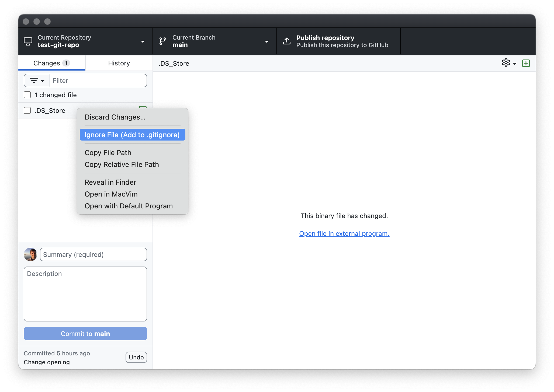Click the 'Change opening' last commit text
This screenshot has height=392, width=554.
pyautogui.click(x=47, y=362)
